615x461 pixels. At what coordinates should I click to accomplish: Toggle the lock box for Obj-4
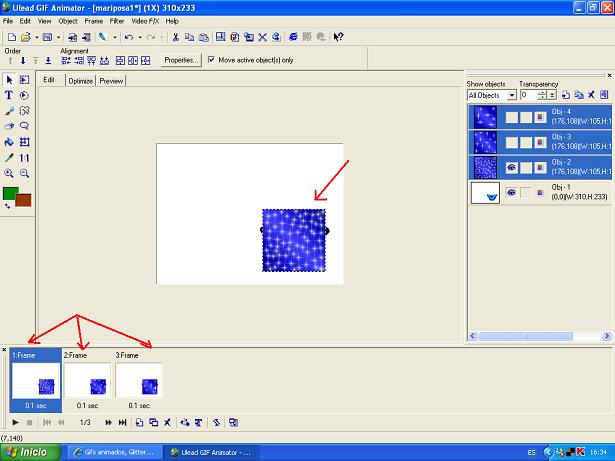[x=526, y=117]
